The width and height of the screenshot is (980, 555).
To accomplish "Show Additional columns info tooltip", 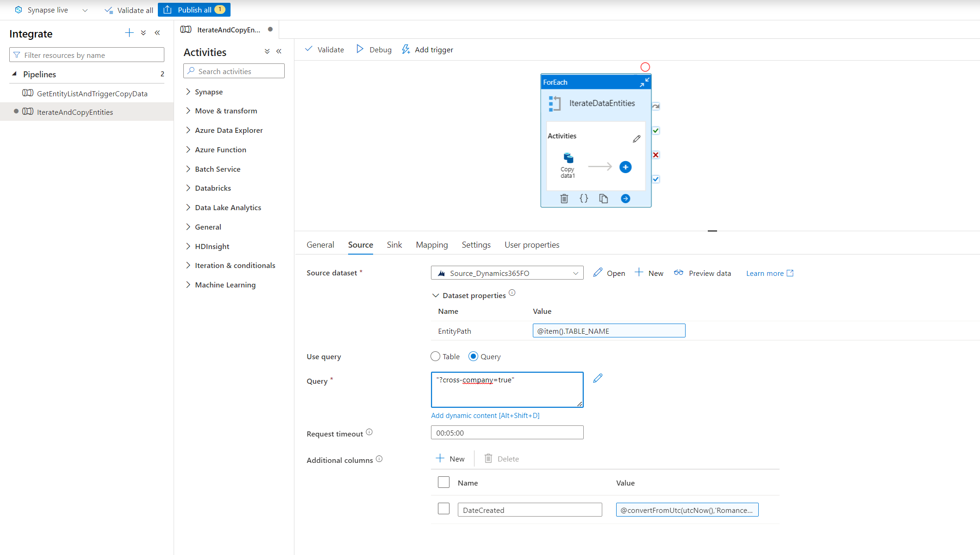I will click(x=379, y=459).
